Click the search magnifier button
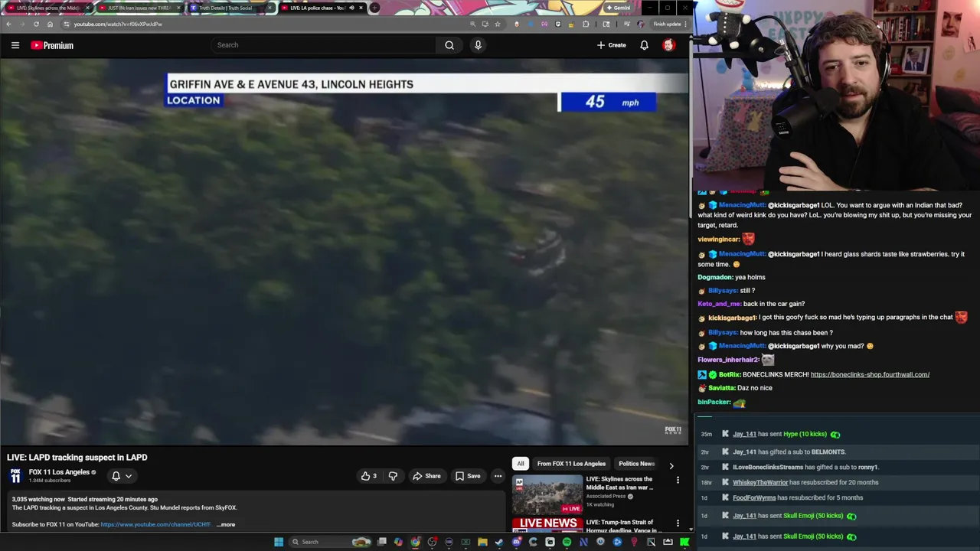Screen dimensions: 980x551 [x=449, y=45]
